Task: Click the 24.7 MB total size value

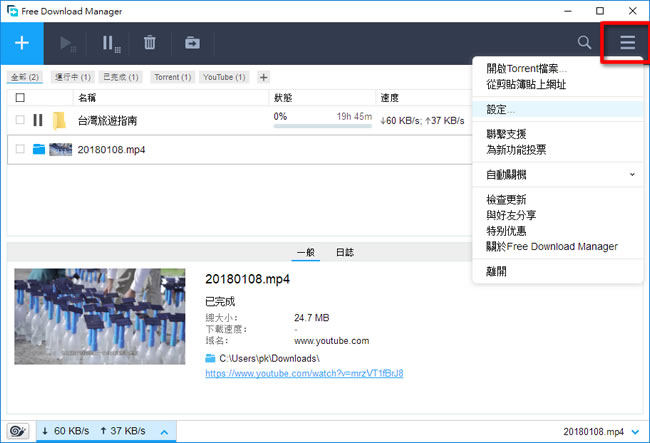Action: (312, 318)
